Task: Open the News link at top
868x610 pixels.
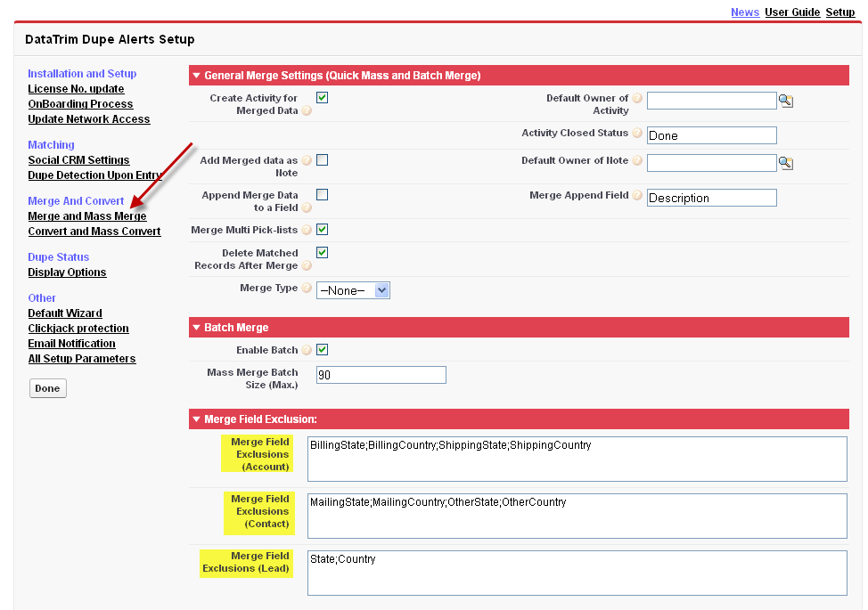Action: click(x=745, y=12)
